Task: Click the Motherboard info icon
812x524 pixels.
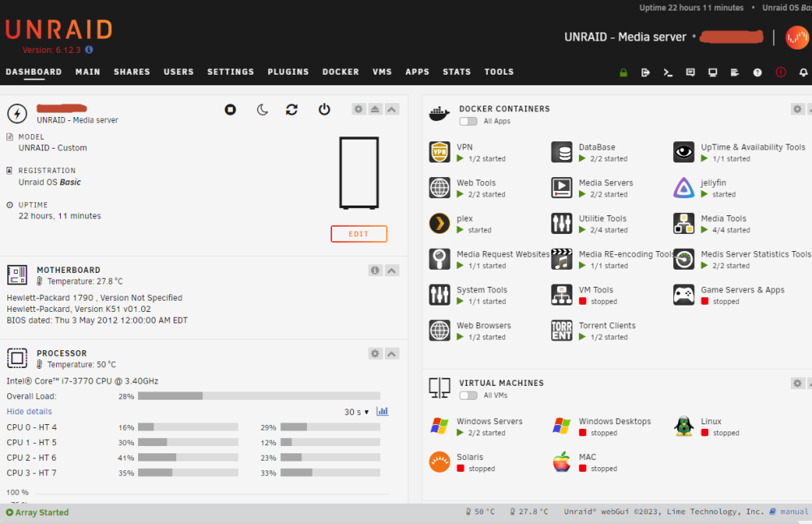Action: (x=375, y=271)
